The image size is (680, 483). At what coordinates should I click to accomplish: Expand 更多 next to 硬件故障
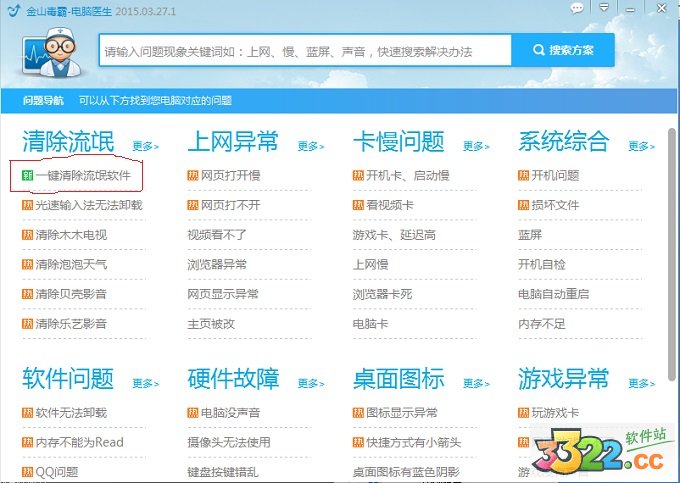pos(311,383)
